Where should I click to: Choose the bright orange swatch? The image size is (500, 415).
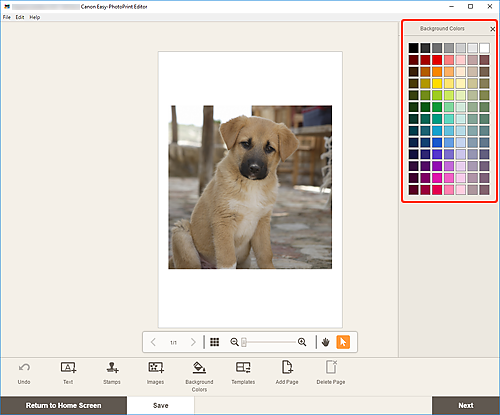click(x=437, y=72)
